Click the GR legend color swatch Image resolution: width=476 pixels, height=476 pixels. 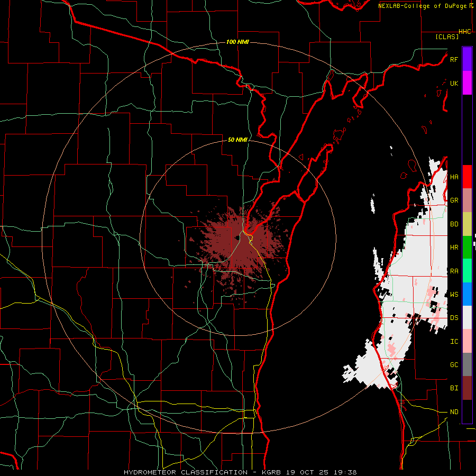(467, 200)
